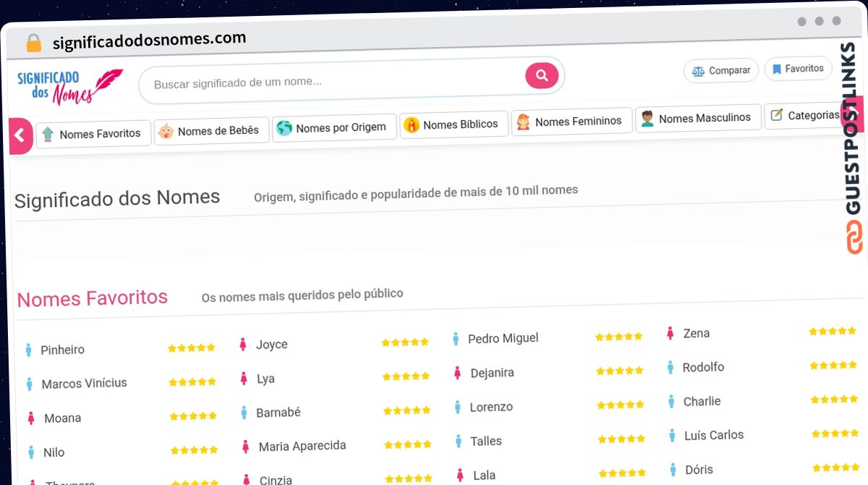Open the name Barnabé
The width and height of the screenshot is (868, 485).
[278, 413]
